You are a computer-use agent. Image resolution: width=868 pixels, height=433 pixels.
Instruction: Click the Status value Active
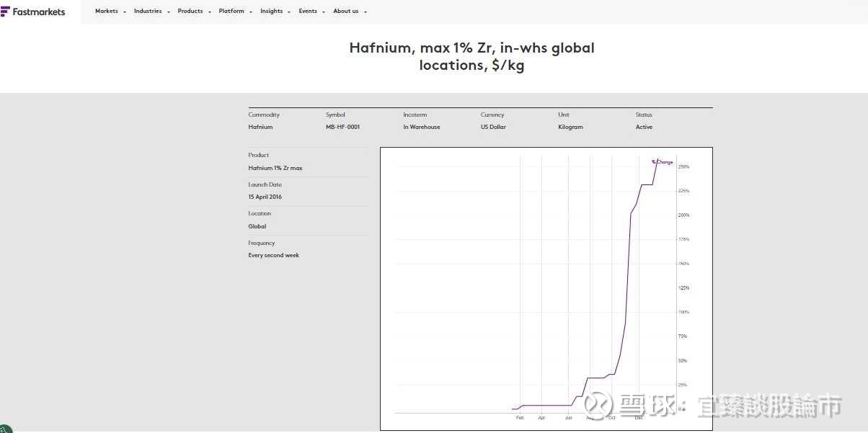pos(644,127)
